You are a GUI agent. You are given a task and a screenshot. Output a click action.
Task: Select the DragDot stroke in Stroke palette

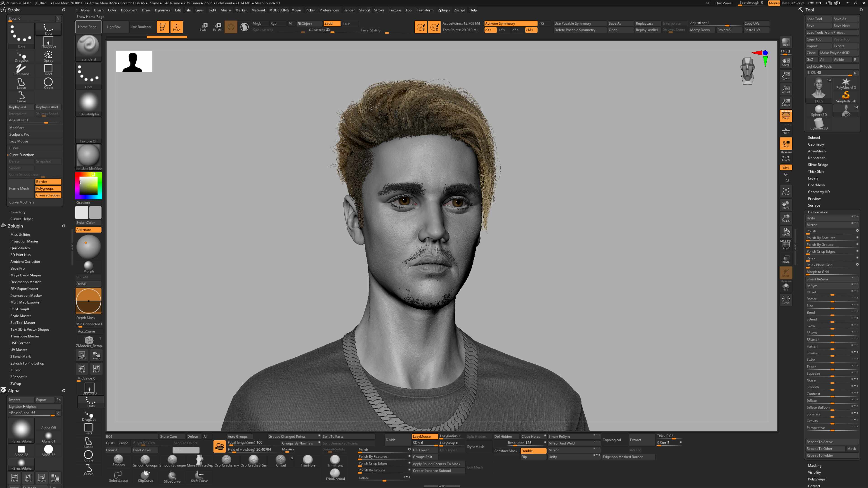pos(21,56)
